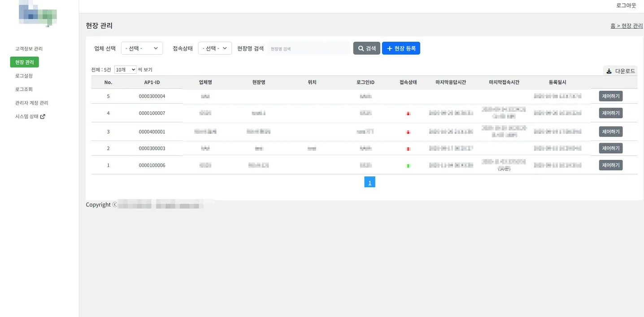644x317 pixels.
Task: Click the 마지막접속시간 column header
Action: pos(504,82)
